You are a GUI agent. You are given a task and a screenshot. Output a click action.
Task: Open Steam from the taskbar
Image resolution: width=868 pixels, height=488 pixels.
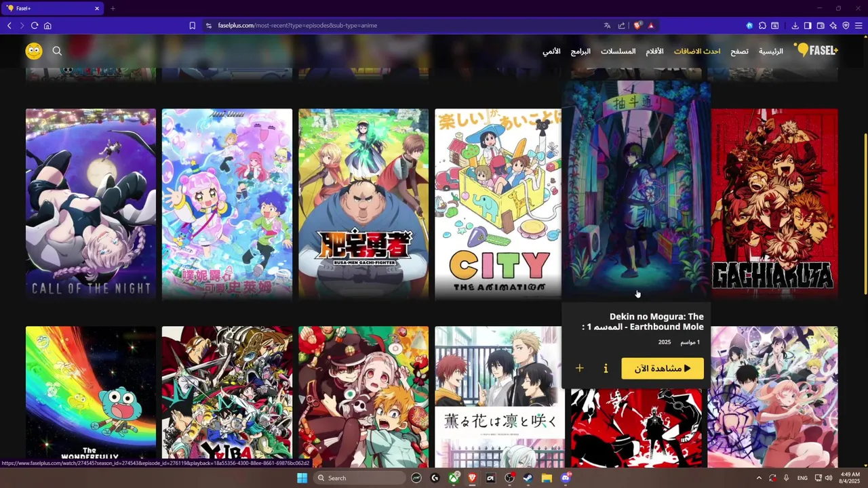[528, 478]
